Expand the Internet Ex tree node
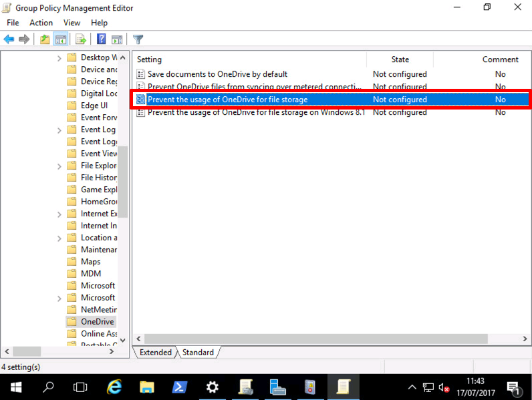The height and width of the screenshot is (400, 532). 59,214
